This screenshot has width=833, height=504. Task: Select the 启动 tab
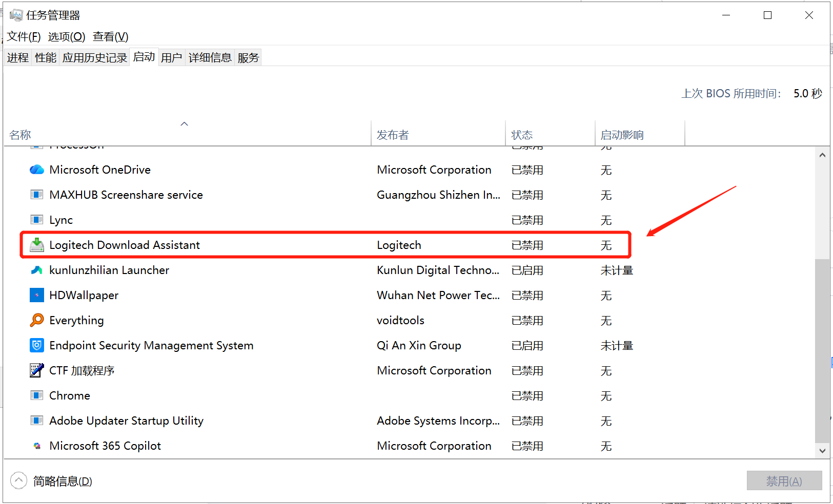pos(144,57)
